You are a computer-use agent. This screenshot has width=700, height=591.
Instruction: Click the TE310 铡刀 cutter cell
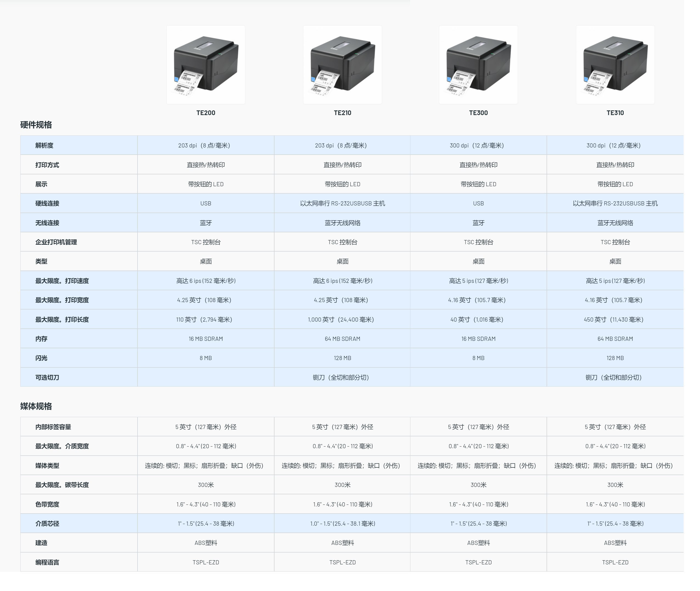click(613, 378)
